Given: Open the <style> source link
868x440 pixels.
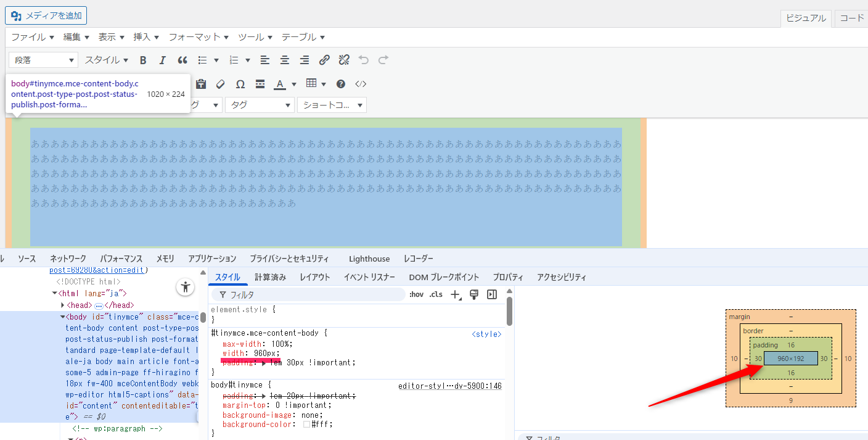Looking at the screenshot, I should (x=486, y=334).
